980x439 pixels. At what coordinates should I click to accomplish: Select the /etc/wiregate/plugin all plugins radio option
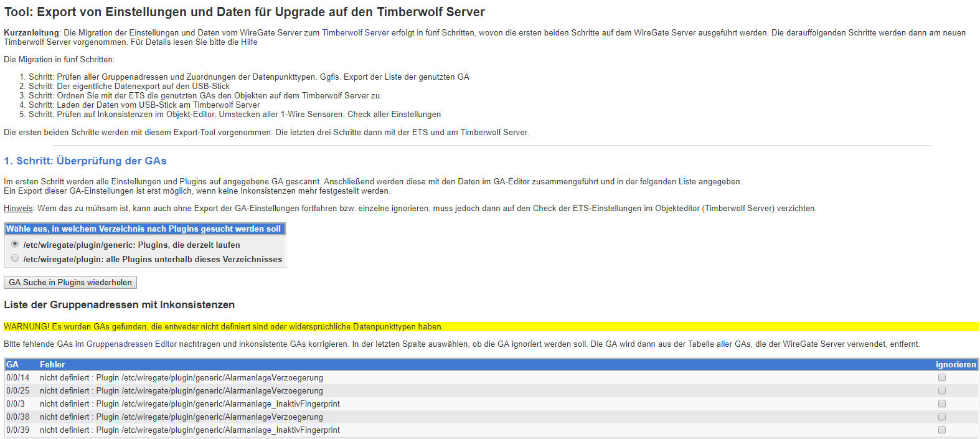tap(15, 258)
